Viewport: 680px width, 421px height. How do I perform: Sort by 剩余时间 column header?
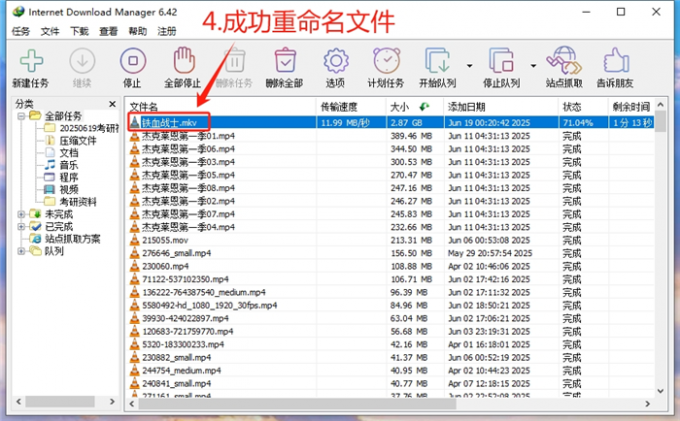tap(631, 107)
